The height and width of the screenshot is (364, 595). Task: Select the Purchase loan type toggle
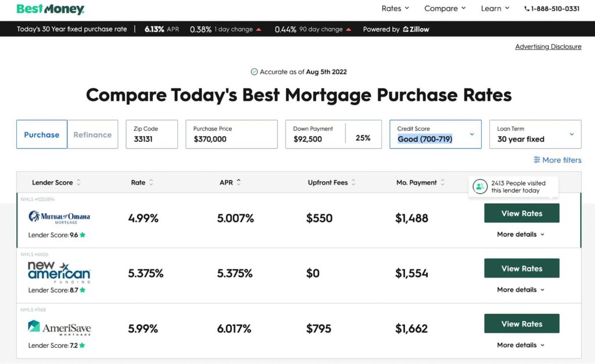(x=42, y=134)
